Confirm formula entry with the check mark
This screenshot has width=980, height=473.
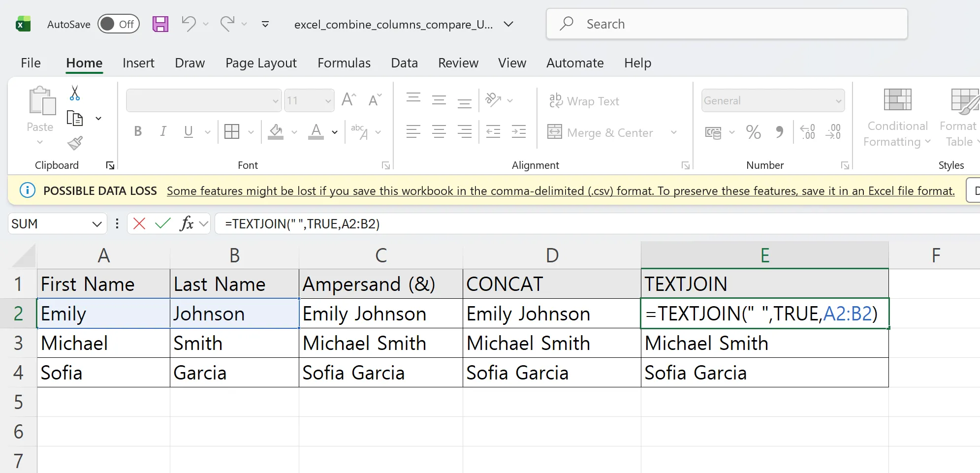tap(162, 223)
